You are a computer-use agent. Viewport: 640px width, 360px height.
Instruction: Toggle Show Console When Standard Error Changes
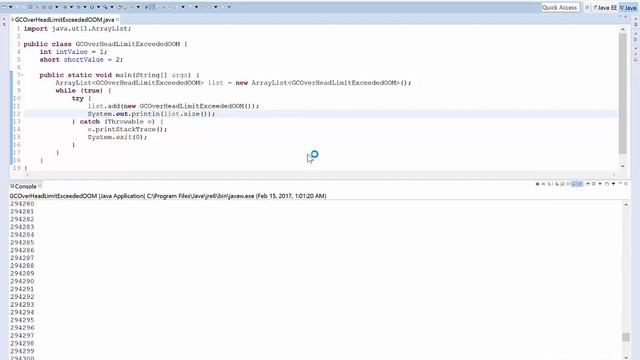tap(580, 184)
